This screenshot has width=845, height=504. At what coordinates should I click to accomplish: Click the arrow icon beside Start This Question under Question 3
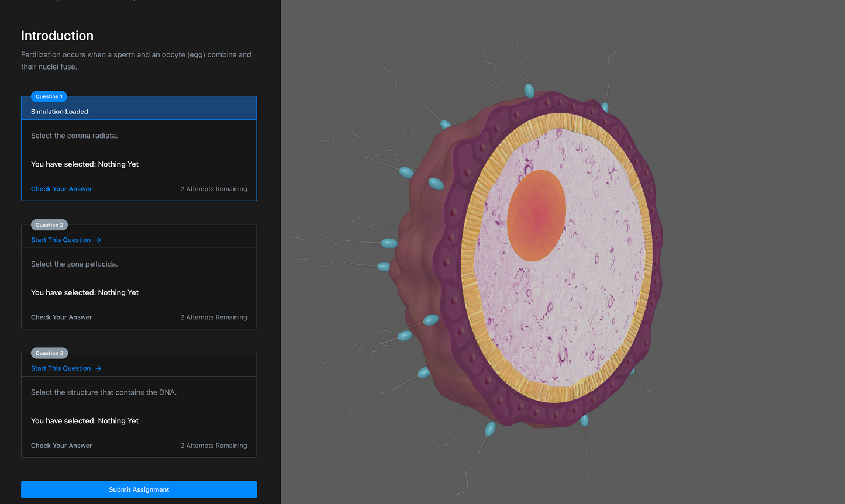(99, 368)
